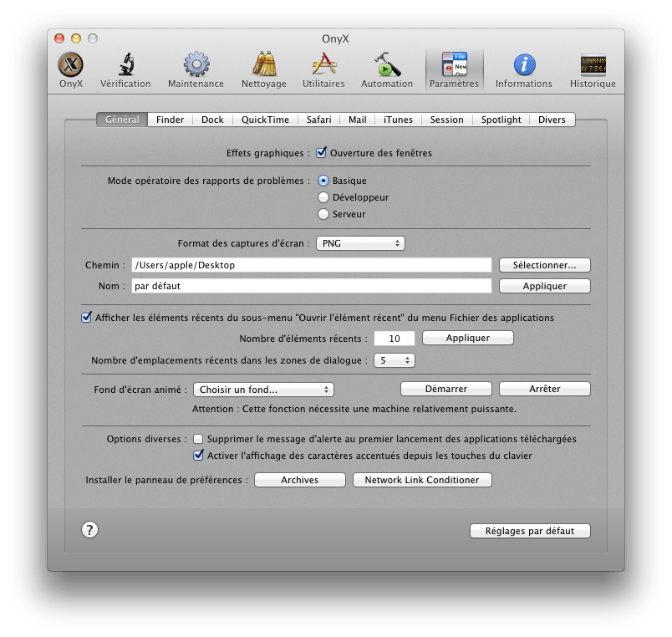Switch to the Session tab
Viewport: 672px width, 637px height.
(447, 120)
